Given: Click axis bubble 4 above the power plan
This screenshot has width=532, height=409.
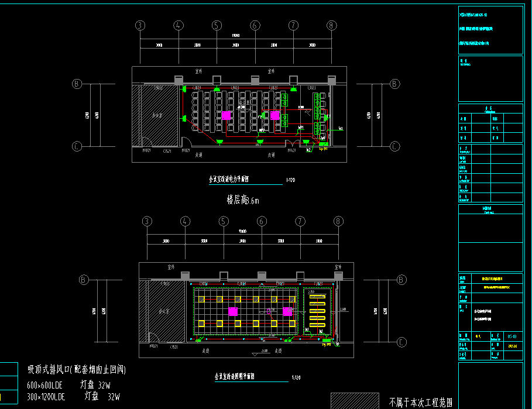Looking at the screenshot, I should pyautogui.click(x=179, y=25).
